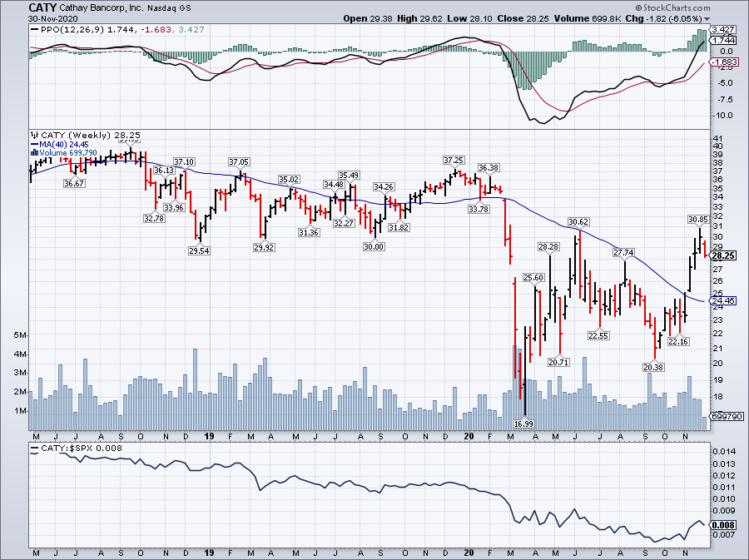Click the red -1.683 PPO signal value in legend

(156, 30)
